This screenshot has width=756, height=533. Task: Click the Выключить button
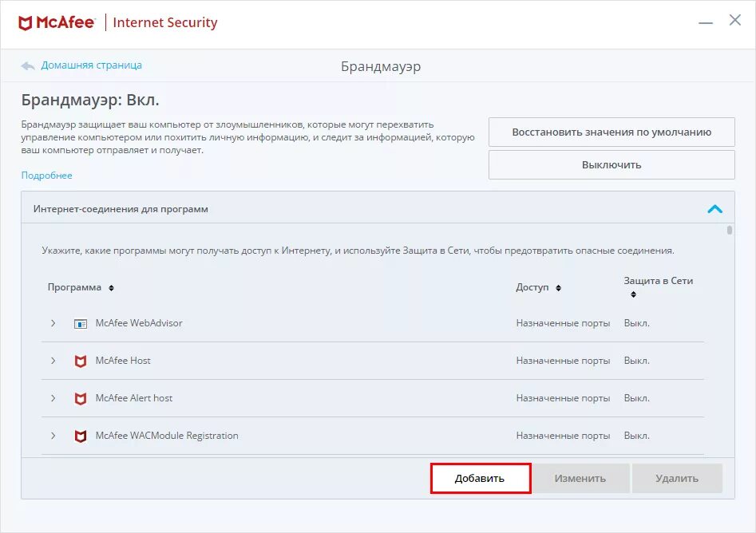coord(612,165)
